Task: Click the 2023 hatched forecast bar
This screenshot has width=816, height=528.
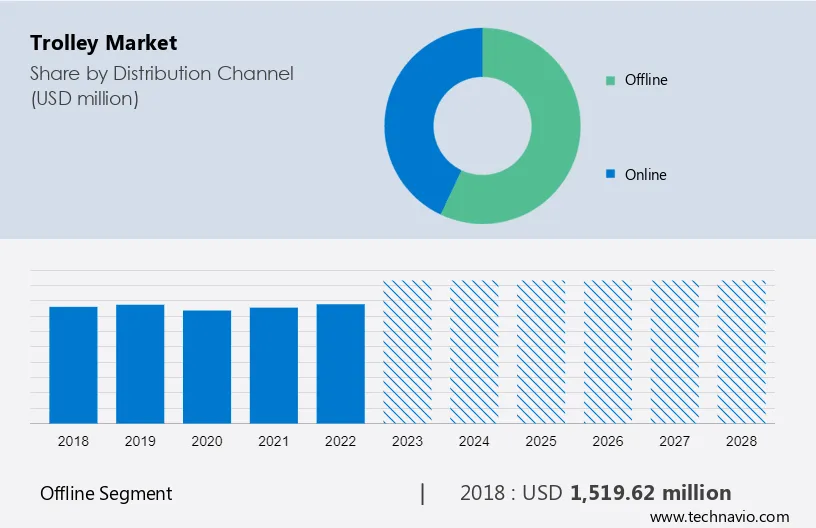Action: click(x=407, y=352)
